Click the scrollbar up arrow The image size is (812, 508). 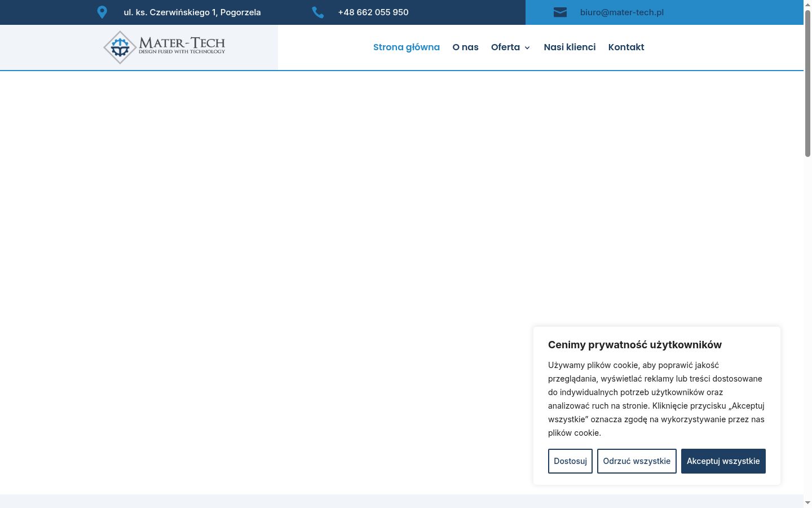tap(807, 5)
